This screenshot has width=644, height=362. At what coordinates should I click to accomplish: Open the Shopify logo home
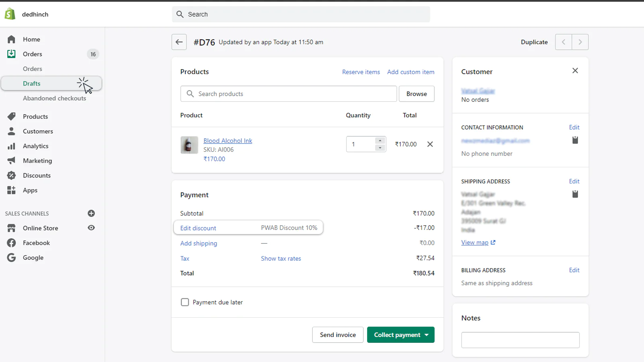pyautogui.click(x=10, y=14)
